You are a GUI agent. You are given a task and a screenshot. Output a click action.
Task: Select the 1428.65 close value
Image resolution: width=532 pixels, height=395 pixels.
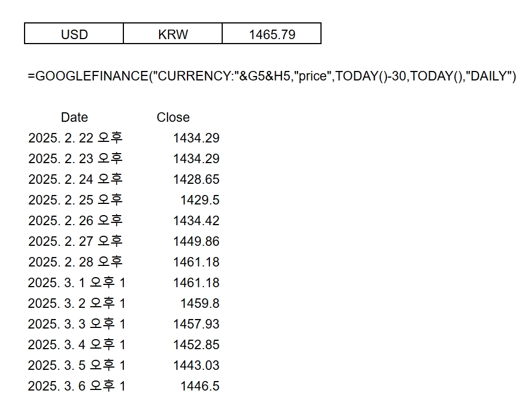(x=196, y=179)
